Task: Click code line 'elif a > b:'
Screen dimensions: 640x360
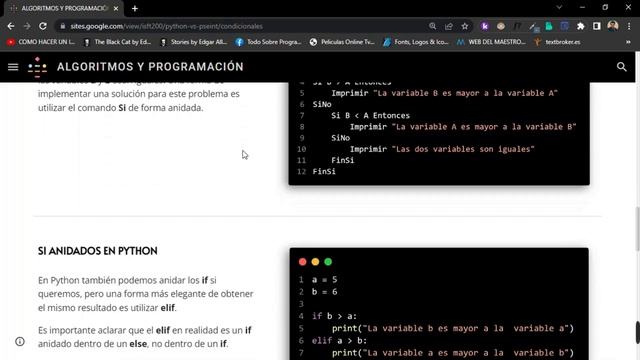Action: [x=340, y=340]
